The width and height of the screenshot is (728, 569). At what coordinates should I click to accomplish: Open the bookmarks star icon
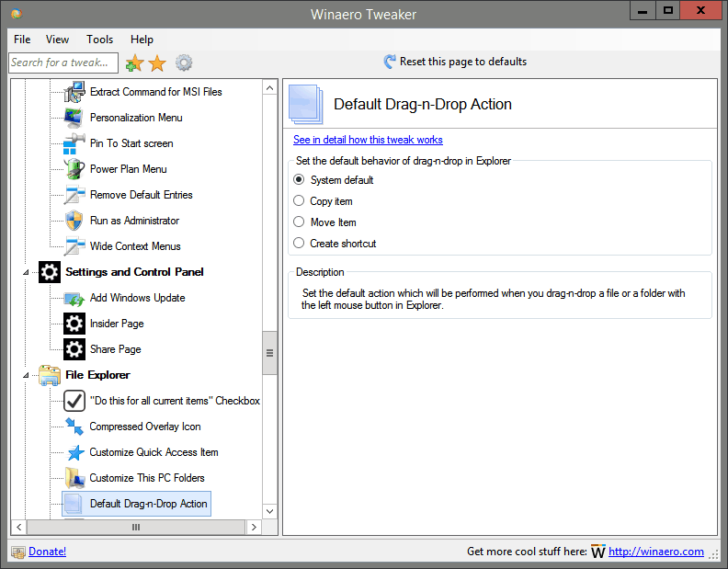coord(157,63)
